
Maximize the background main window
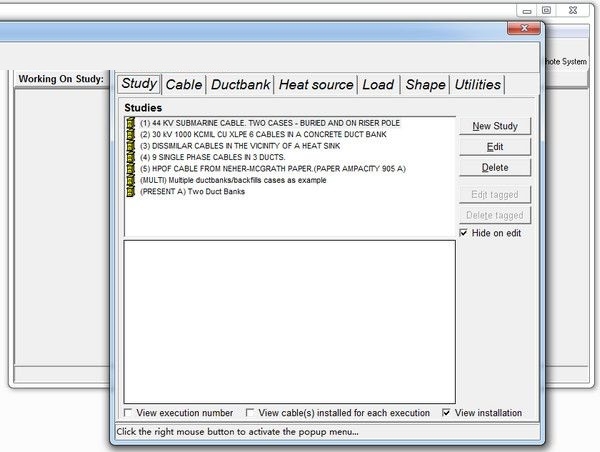click(546, 11)
